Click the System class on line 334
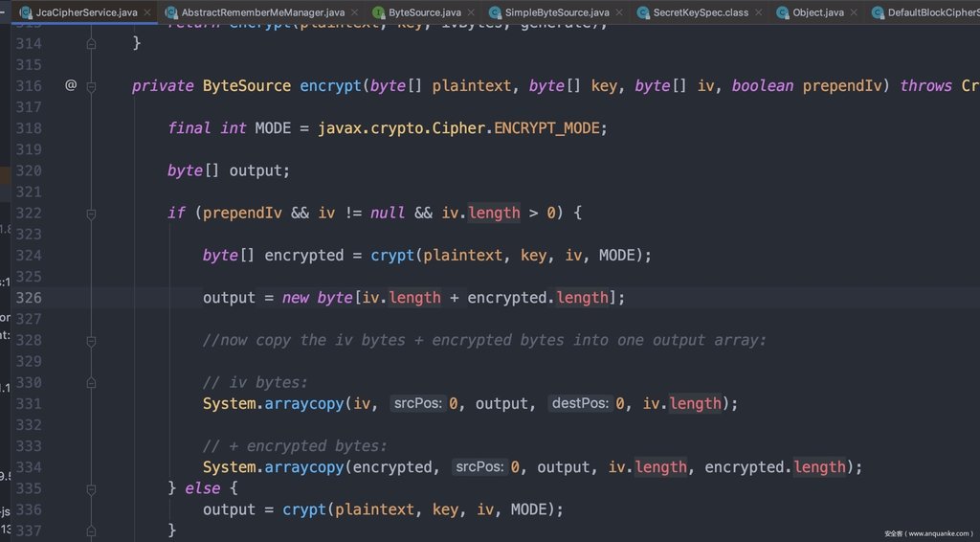980x542 pixels. [x=229, y=467]
